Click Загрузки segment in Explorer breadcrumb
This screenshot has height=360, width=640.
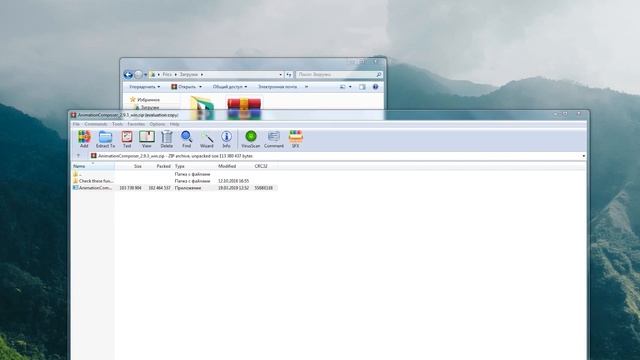(189, 75)
